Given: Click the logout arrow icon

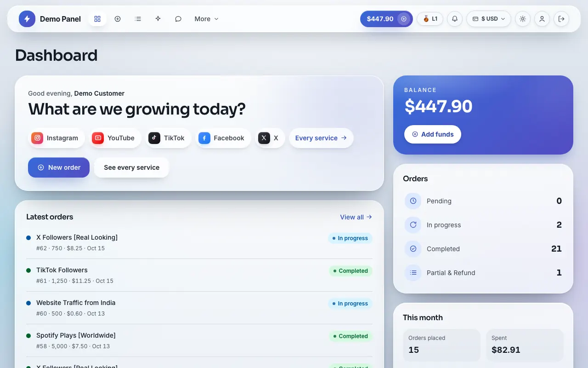Looking at the screenshot, I should pyautogui.click(x=561, y=19).
